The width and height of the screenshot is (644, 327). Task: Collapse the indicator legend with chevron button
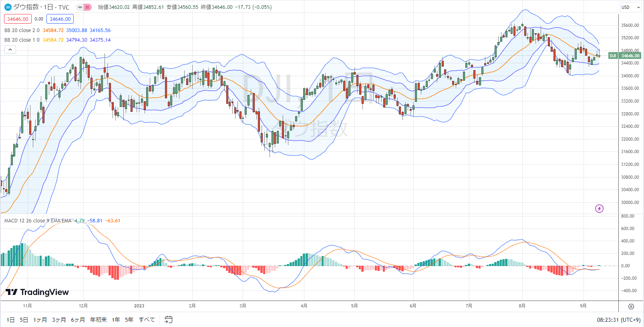click(x=10, y=49)
